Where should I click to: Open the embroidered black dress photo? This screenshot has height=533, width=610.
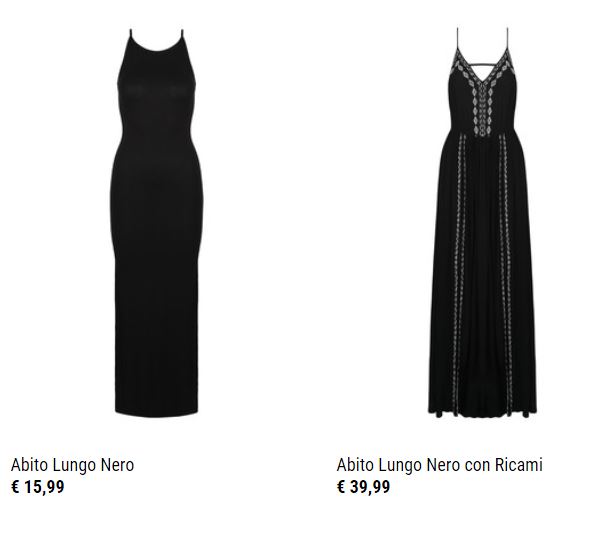tap(482, 222)
